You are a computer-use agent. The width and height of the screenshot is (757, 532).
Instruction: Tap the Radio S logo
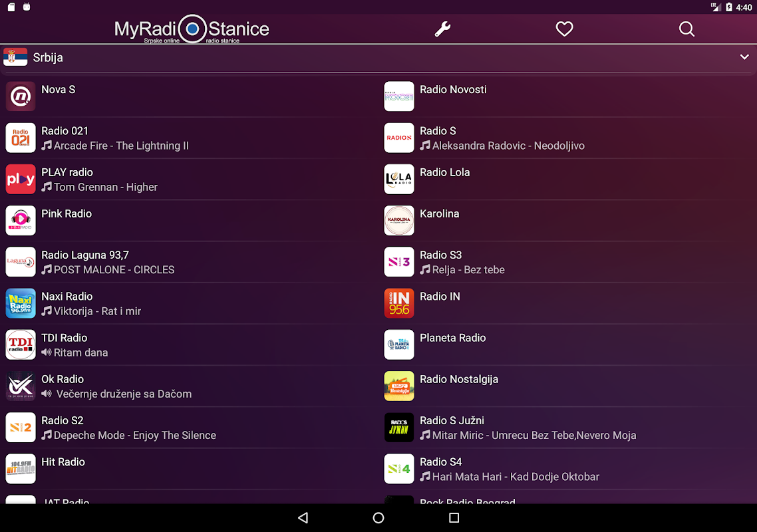pyautogui.click(x=399, y=138)
